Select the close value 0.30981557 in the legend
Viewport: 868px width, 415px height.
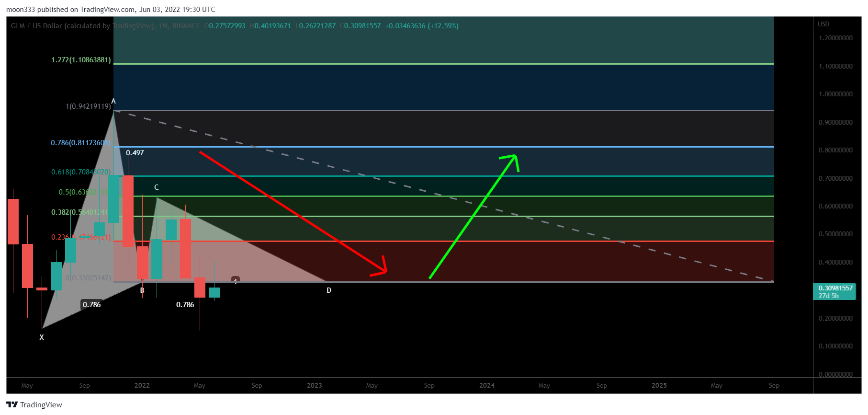(362, 26)
